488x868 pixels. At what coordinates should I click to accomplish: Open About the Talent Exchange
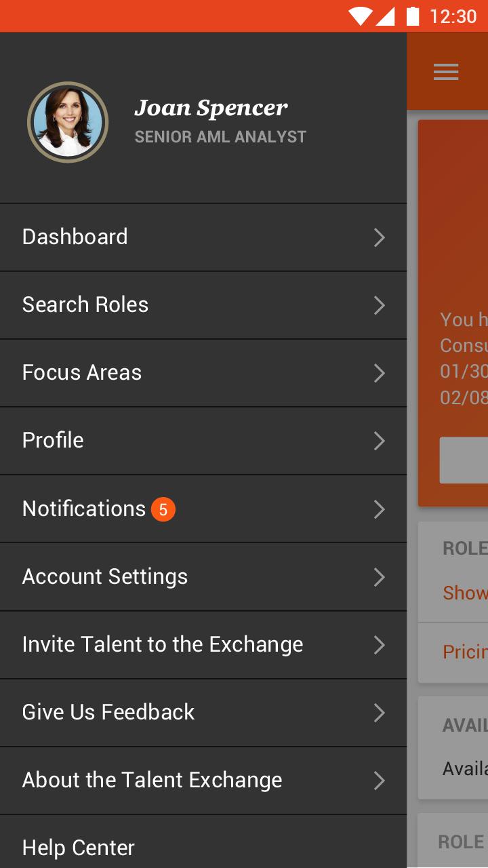[x=203, y=781]
